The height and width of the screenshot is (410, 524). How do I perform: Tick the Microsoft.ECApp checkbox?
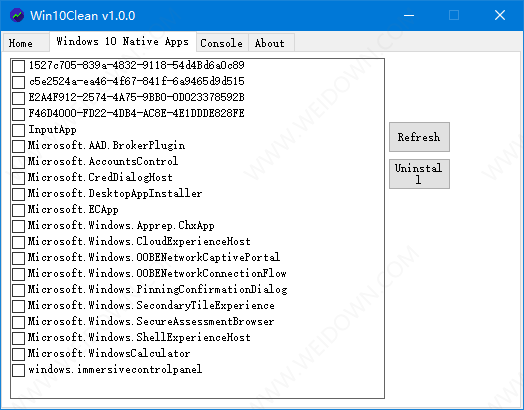point(18,210)
